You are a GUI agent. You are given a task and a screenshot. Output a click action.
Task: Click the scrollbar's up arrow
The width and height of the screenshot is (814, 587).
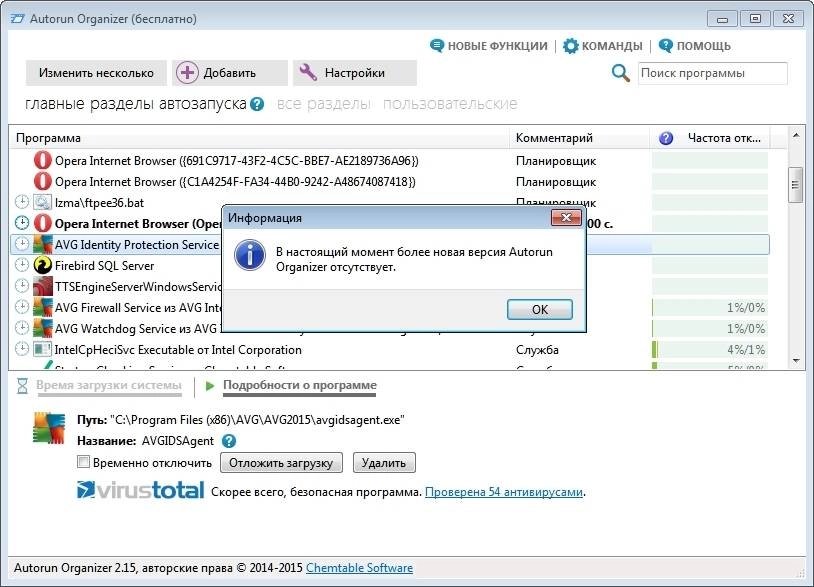coord(796,136)
